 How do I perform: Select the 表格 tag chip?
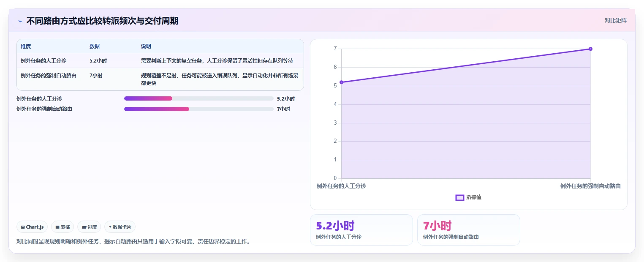click(x=62, y=227)
